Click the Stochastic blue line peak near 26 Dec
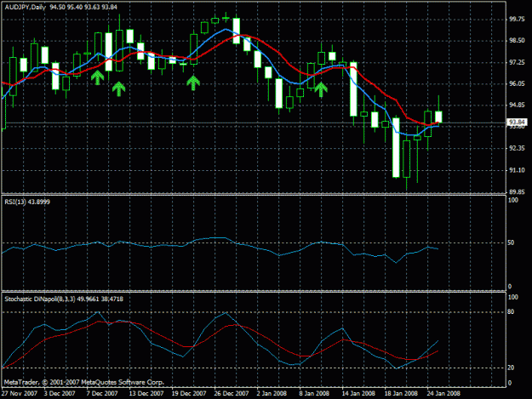Screen dimensions: 532x399 (226, 313)
